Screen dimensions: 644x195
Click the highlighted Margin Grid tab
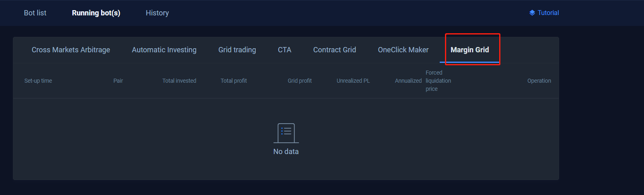tap(470, 50)
